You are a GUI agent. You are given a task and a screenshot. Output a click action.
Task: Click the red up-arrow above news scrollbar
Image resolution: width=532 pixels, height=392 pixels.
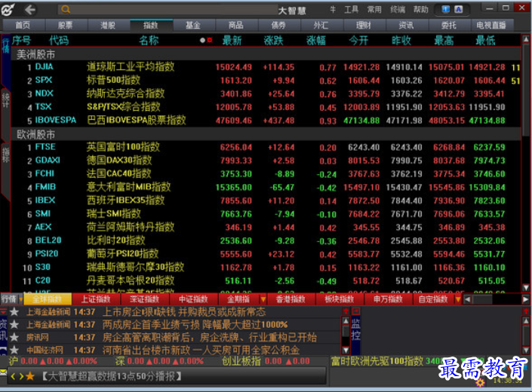coord(346,311)
